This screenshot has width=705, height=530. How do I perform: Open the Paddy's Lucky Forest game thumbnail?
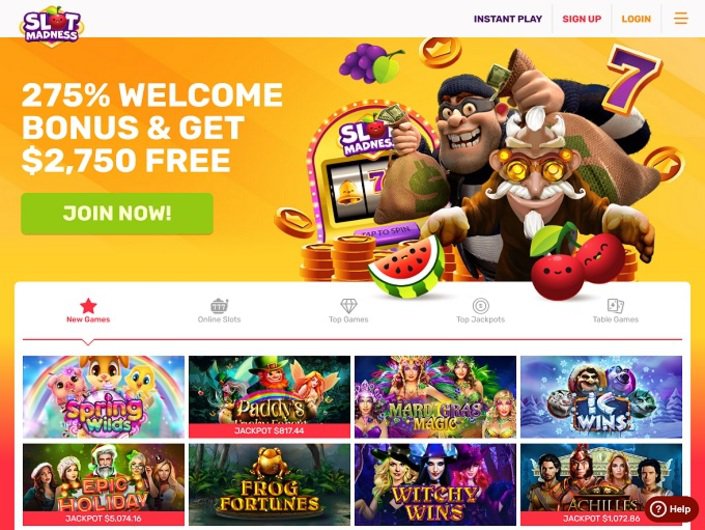click(x=269, y=397)
